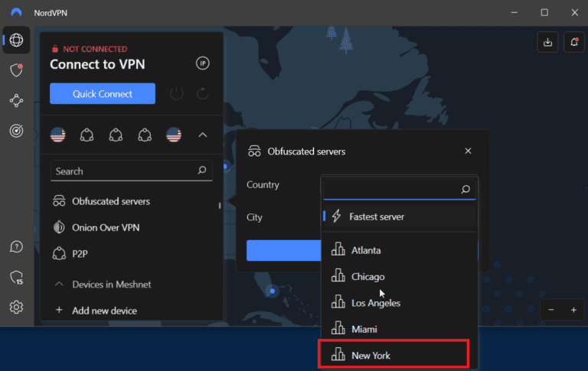Open Obfuscated servers in the list
The height and width of the screenshot is (371, 588).
click(x=110, y=201)
